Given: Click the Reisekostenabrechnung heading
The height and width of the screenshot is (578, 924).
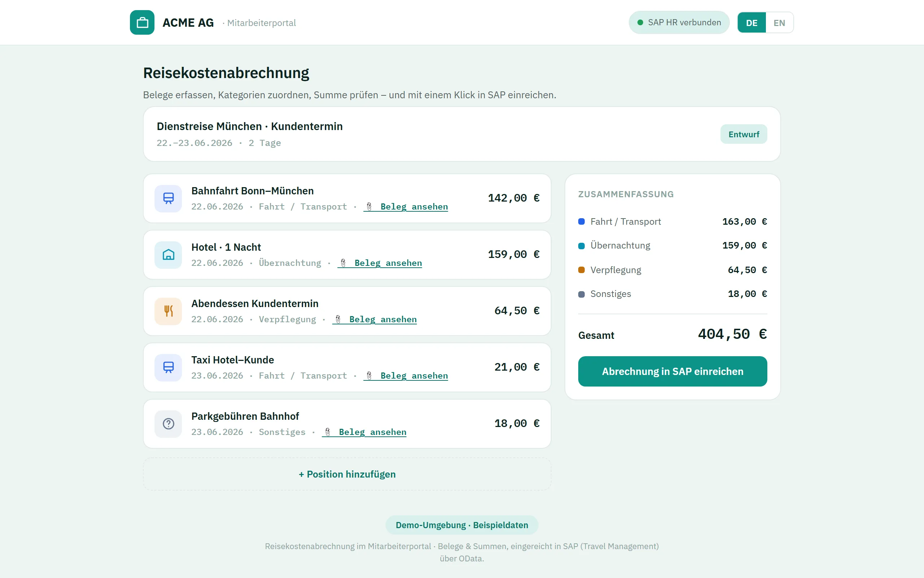Looking at the screenshot, I should [226, 73].
